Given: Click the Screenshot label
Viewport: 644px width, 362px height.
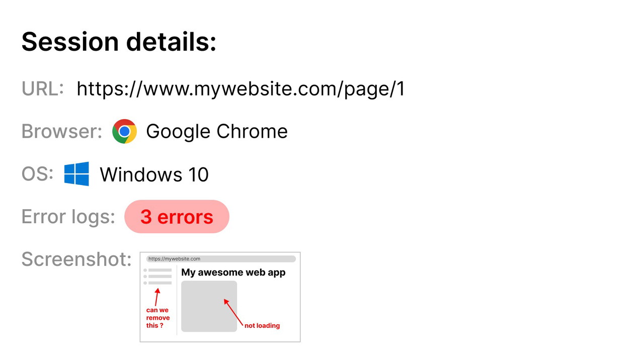Looking at the screenshot, I should coord(76,259).
